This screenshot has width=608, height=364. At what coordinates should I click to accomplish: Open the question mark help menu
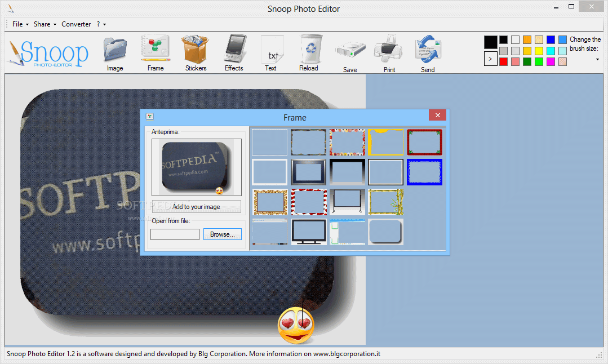coord(101,24)
